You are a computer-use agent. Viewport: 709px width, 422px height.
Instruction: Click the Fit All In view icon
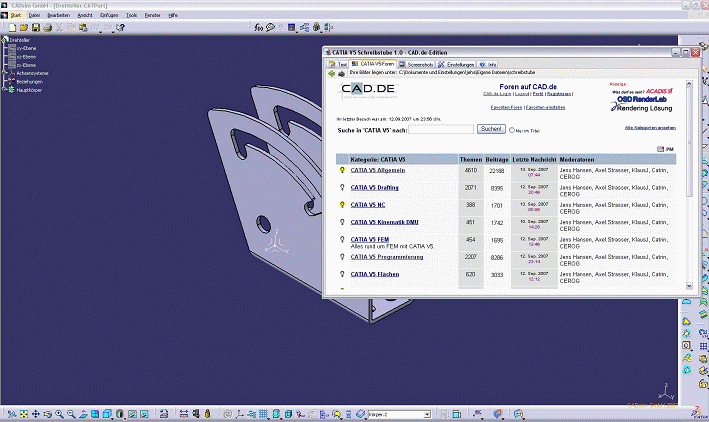24,414
